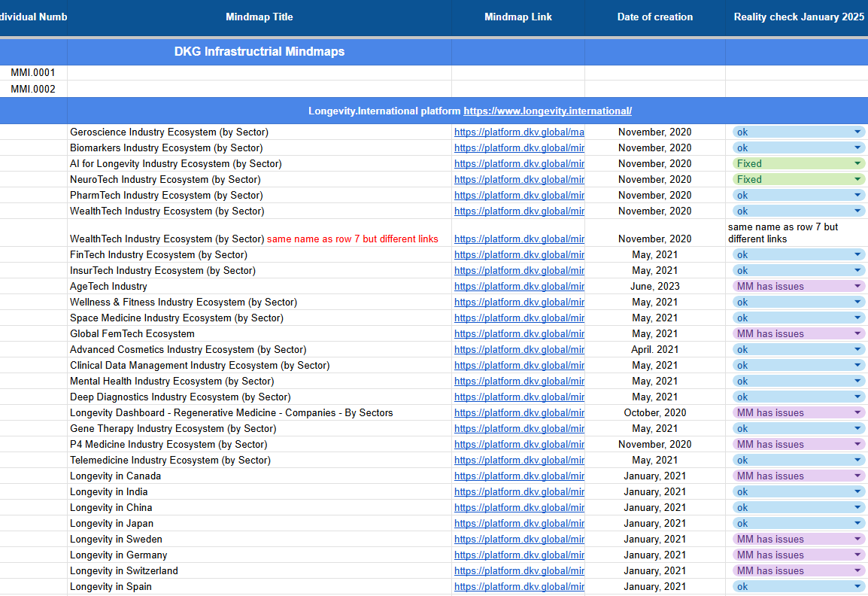868x596 pixels.
Task: Open the AgeTech Industry mindmap link
Action: (518, 286)
